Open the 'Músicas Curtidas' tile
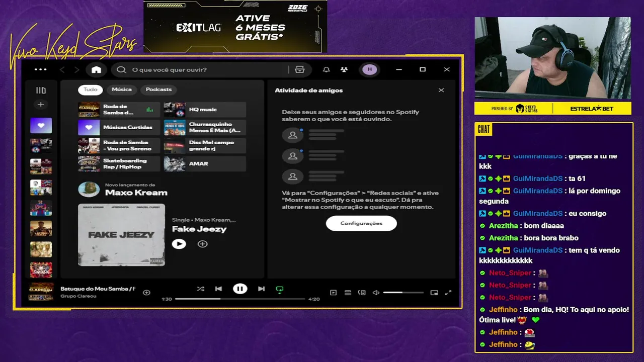Viewport: 644px width, 362px height. point(119,128)
